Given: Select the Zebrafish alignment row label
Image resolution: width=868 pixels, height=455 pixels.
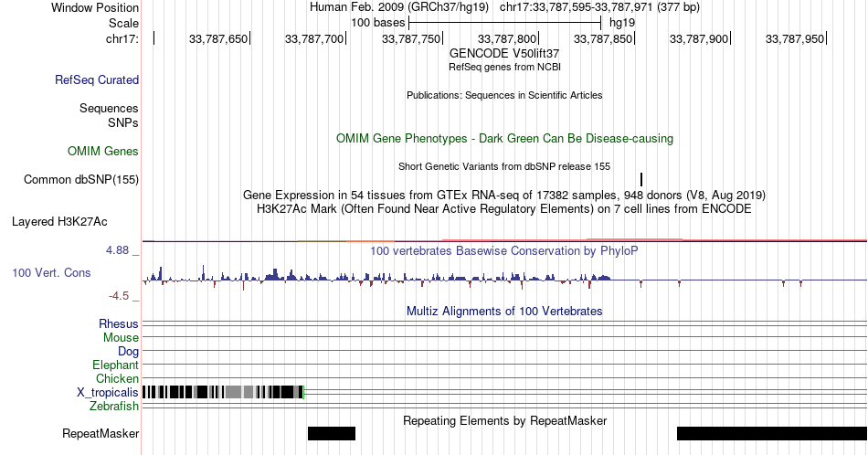Looking at the screenshot, I should click(114, 407).
